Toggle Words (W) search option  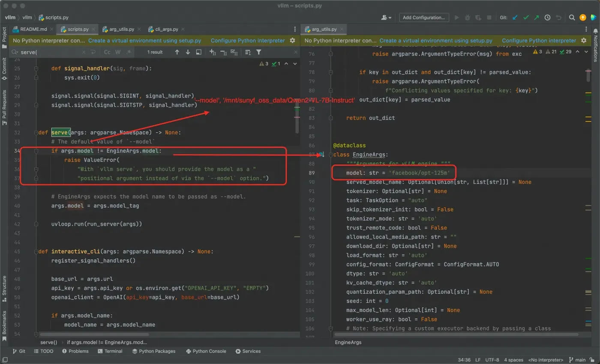click(117, 52)
